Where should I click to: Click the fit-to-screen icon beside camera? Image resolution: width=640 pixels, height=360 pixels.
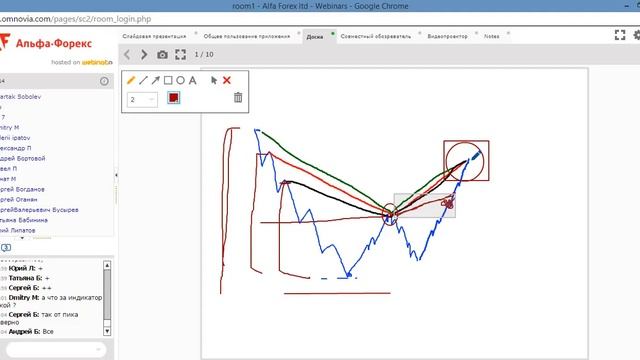[x=180, y=54]
